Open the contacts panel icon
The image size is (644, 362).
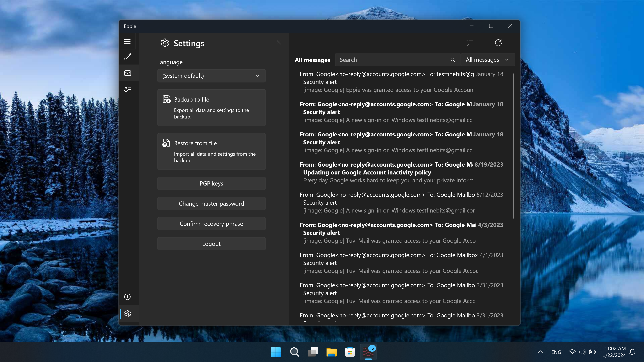(128, 89)
